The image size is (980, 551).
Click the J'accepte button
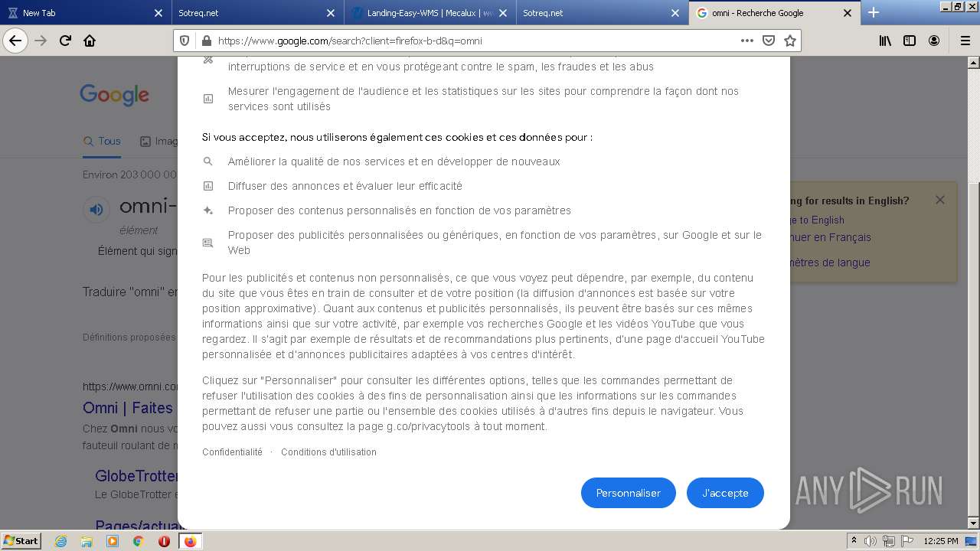tap(725, 493)
